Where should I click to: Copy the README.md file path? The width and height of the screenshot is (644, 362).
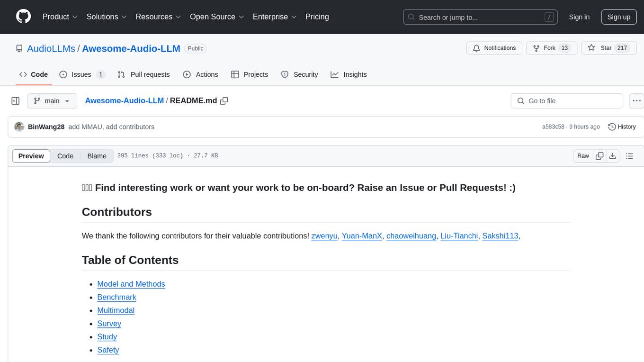click(x=224, y=101)
